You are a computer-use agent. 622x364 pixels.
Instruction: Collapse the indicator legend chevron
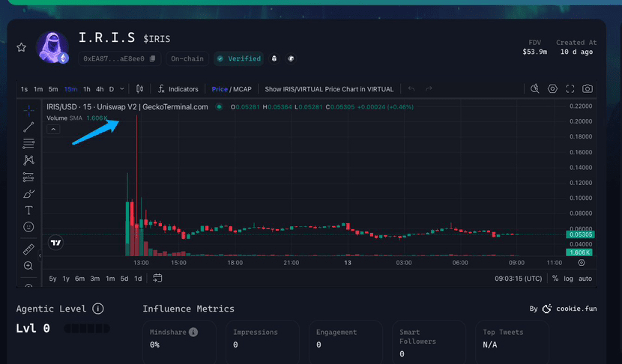click(53, 130)
